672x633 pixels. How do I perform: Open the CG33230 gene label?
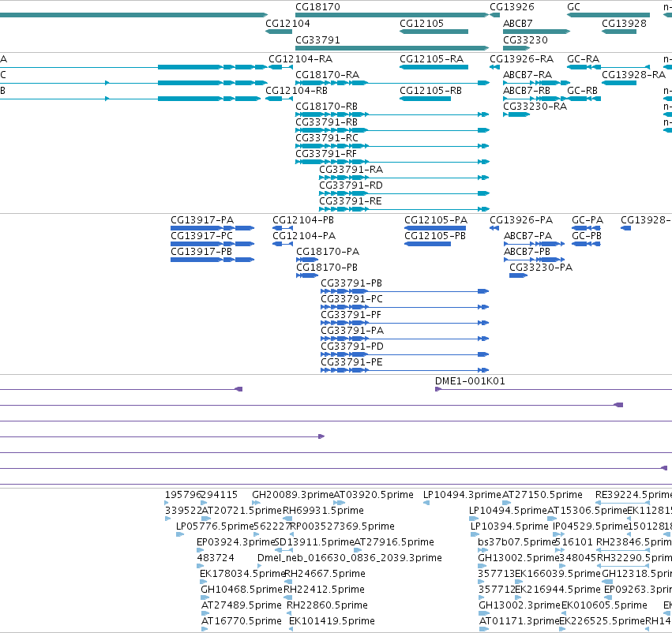pos(525,40)
